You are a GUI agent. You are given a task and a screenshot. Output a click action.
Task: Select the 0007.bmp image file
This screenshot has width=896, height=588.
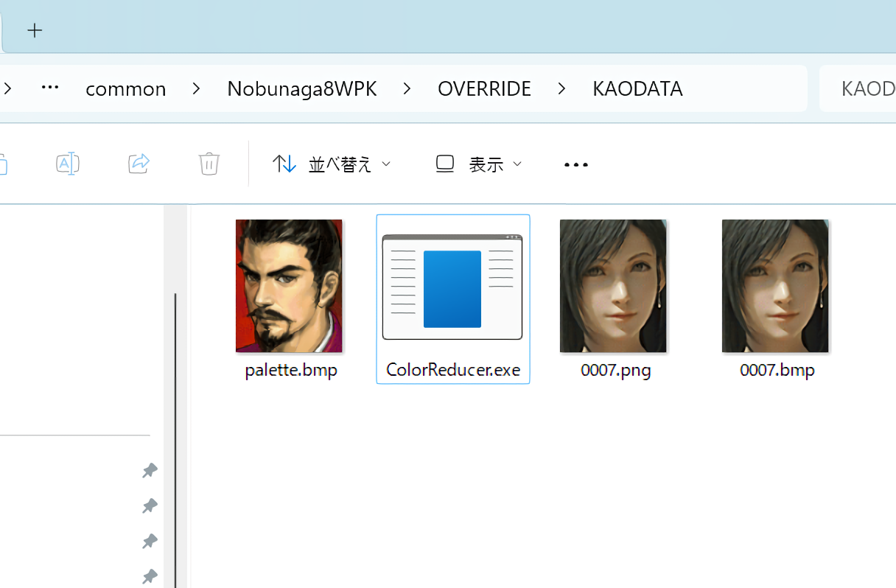click(x=775, y=286)
